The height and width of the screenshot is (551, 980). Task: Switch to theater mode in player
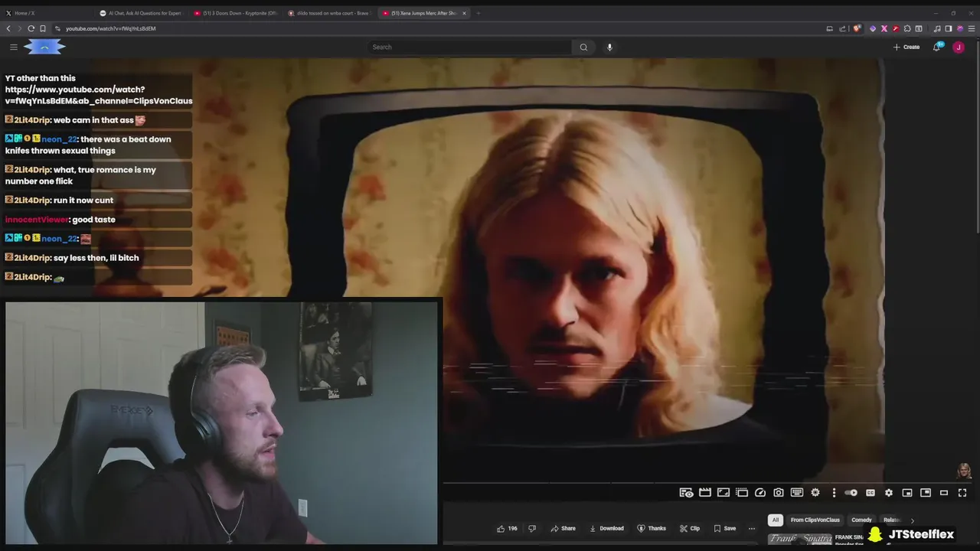[x=944, y=493]
